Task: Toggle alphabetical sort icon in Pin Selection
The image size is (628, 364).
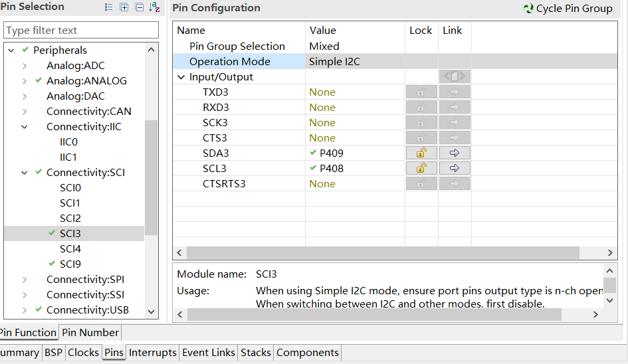Action: [x=154, y=7]
